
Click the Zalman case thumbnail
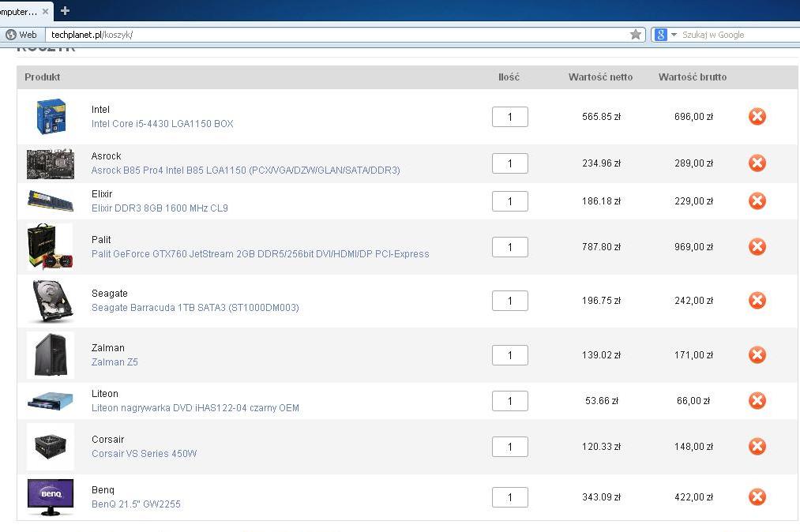[x=51, y=355]
